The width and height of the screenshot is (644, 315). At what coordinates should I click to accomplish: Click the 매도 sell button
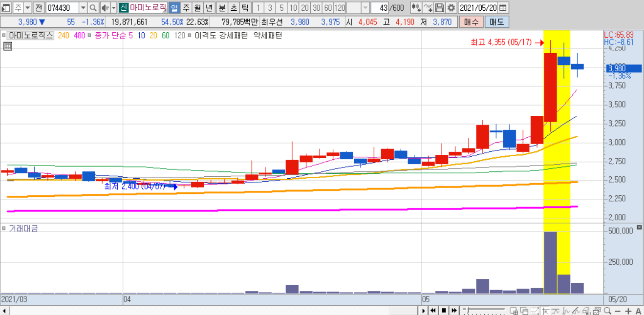tap(496, 22)
